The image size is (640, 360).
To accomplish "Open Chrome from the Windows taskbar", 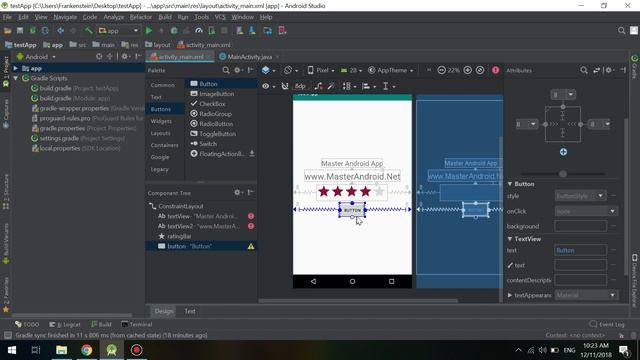I will click(86, 350).
